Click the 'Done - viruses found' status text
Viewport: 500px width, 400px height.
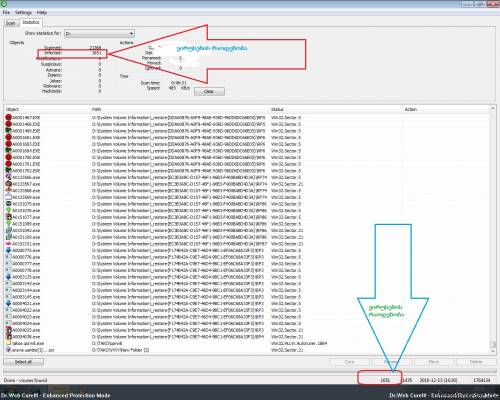coord(26,380)
